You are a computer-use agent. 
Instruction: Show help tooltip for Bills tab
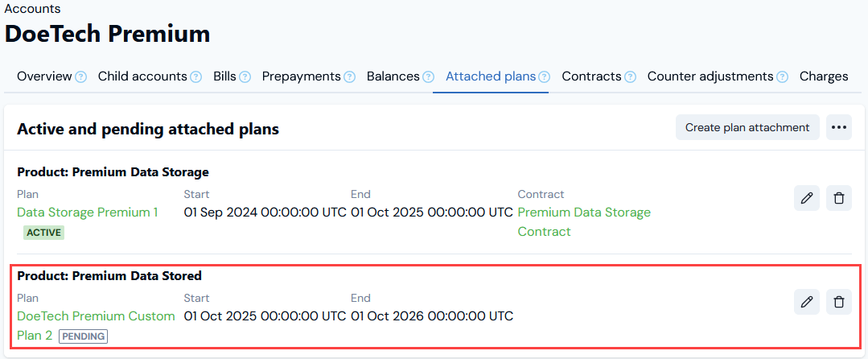(x=245, y=77)
